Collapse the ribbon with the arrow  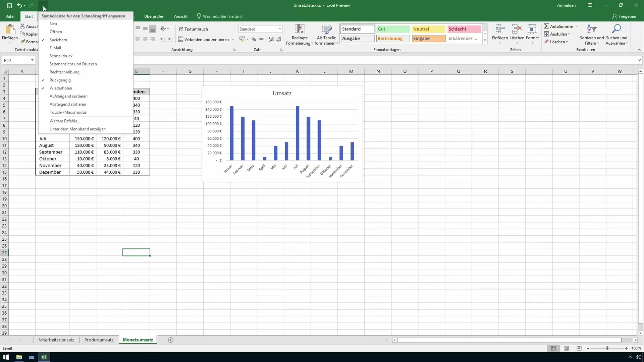pos(639,50)
